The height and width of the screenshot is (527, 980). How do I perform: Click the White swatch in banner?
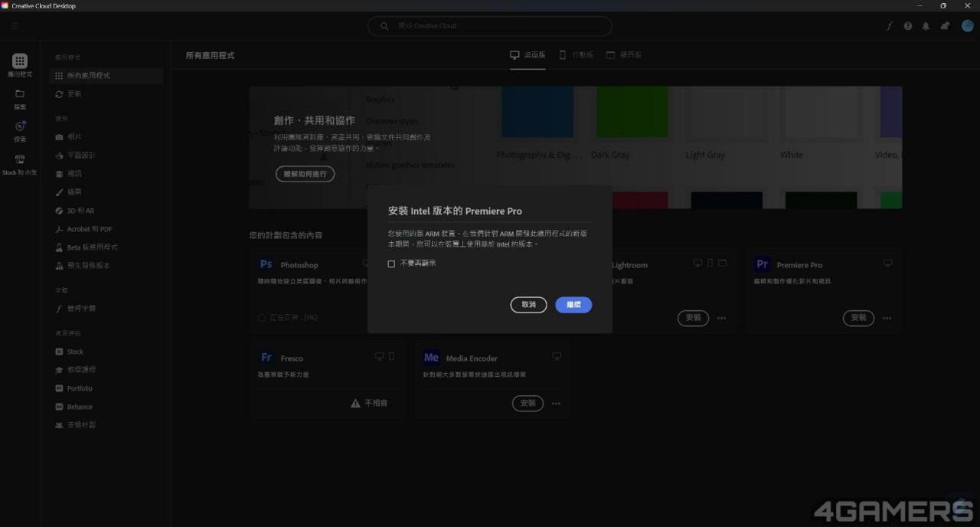[822, 112]
